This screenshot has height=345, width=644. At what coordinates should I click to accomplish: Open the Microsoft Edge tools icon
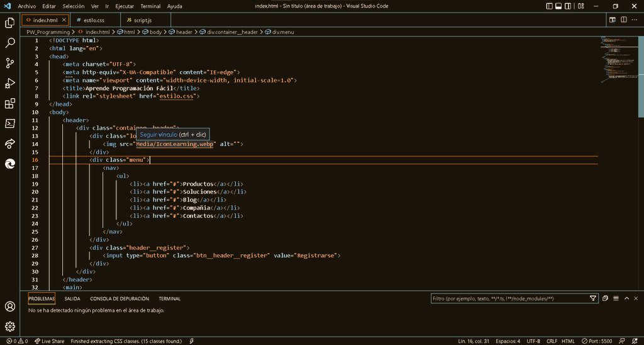pos(10,164)
